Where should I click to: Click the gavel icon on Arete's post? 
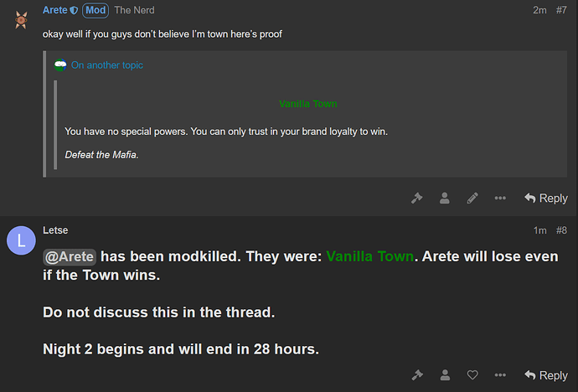[x=416, y=199]
